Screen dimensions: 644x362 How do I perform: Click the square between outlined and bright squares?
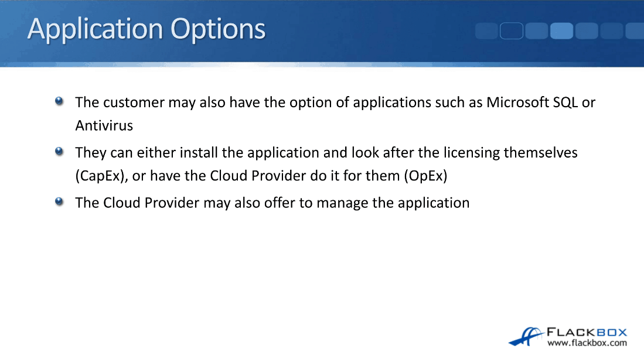tap(536, 30)
